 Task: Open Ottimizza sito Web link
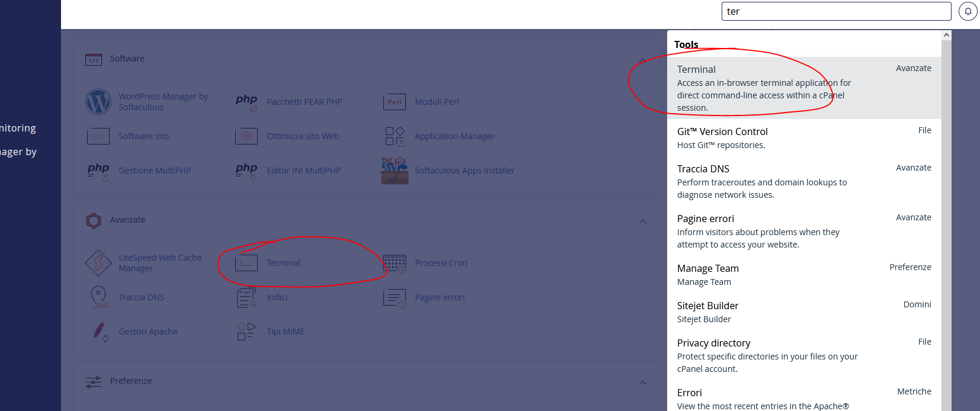pyautogui.click(x=303, y=136)
